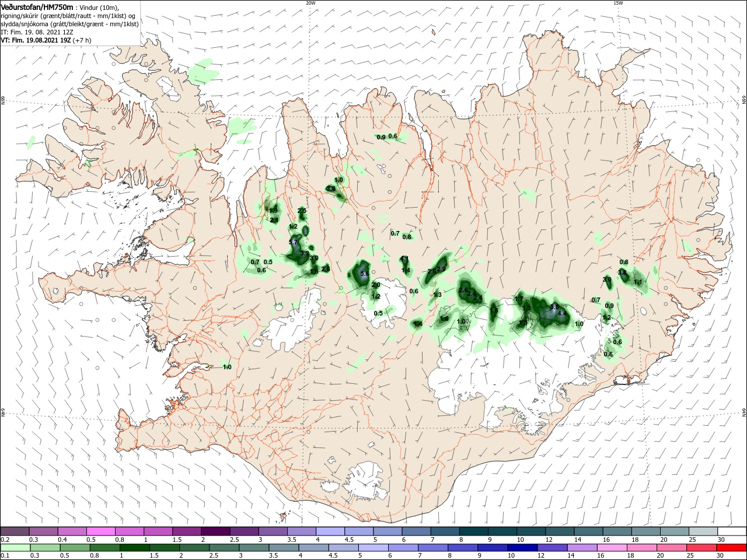Click the 'IT: Fim. 19. 08. 2021 12Z' line

[x=37, y=32]
